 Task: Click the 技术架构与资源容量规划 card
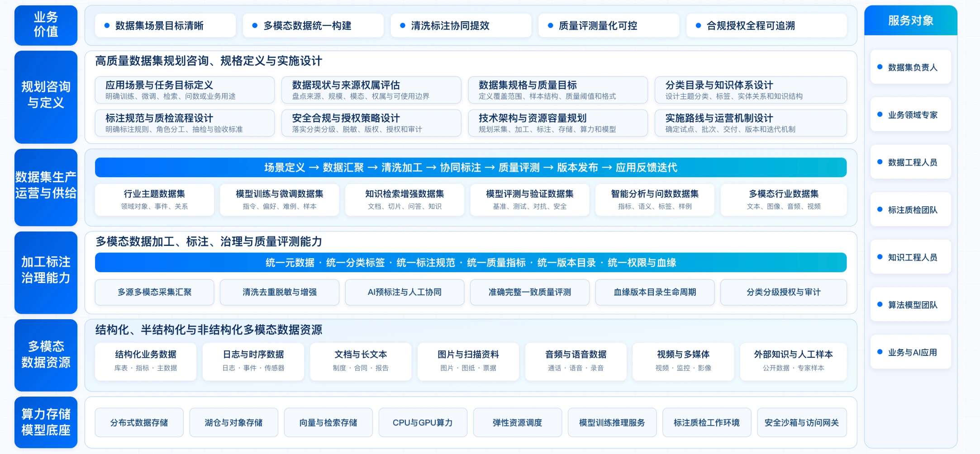pyautogui.click(x=558, y=123)
